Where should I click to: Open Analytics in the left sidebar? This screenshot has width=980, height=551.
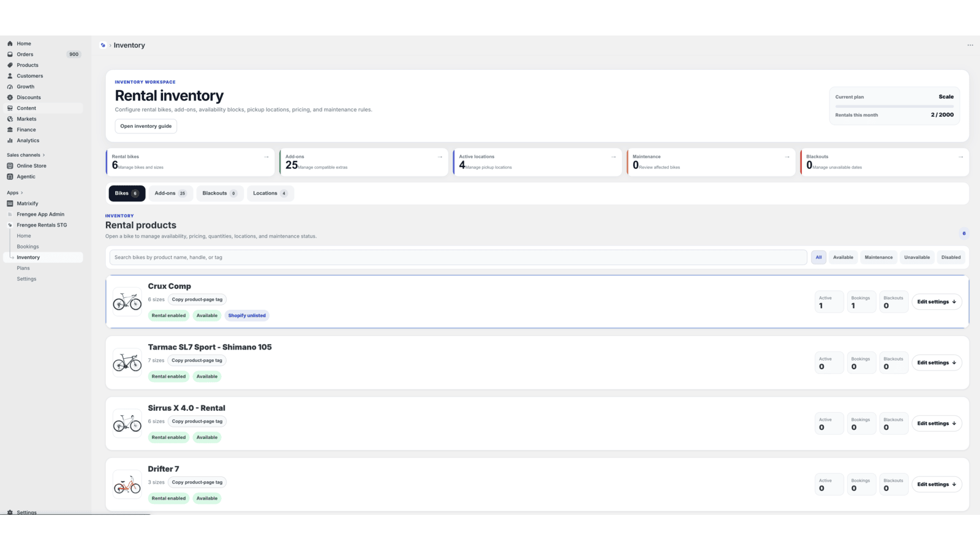tap(28, 140)
